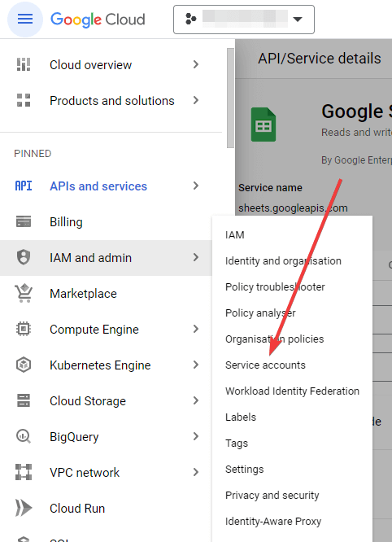Click the Google Sheets API icon
Screen dimensions: 392x542
coord(264,125)
